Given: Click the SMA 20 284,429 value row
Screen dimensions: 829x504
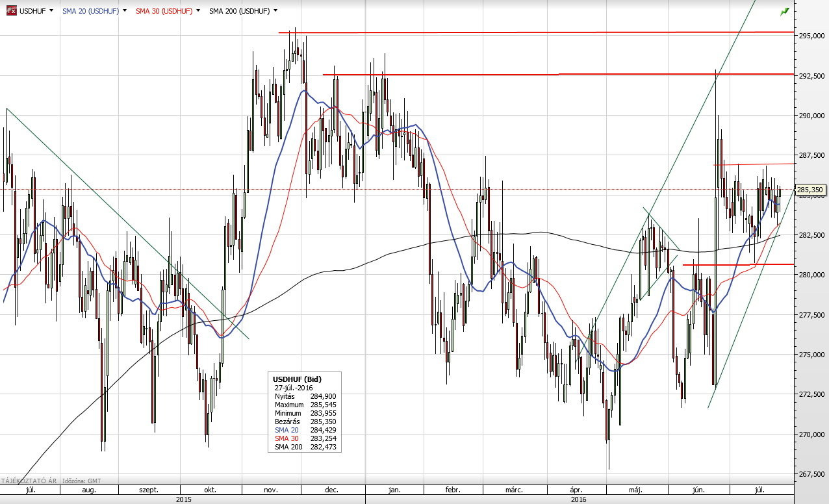Looking at the screenshot, I should coord(305,430).
